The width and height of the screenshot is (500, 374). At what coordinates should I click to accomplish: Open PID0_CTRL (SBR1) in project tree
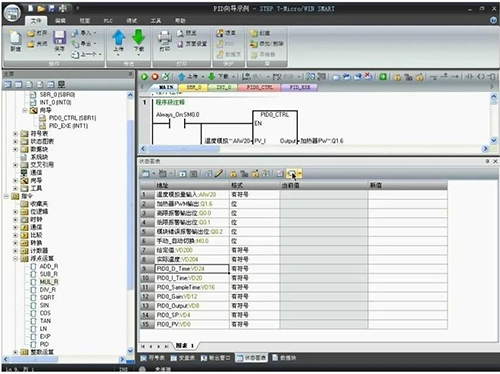72,118
